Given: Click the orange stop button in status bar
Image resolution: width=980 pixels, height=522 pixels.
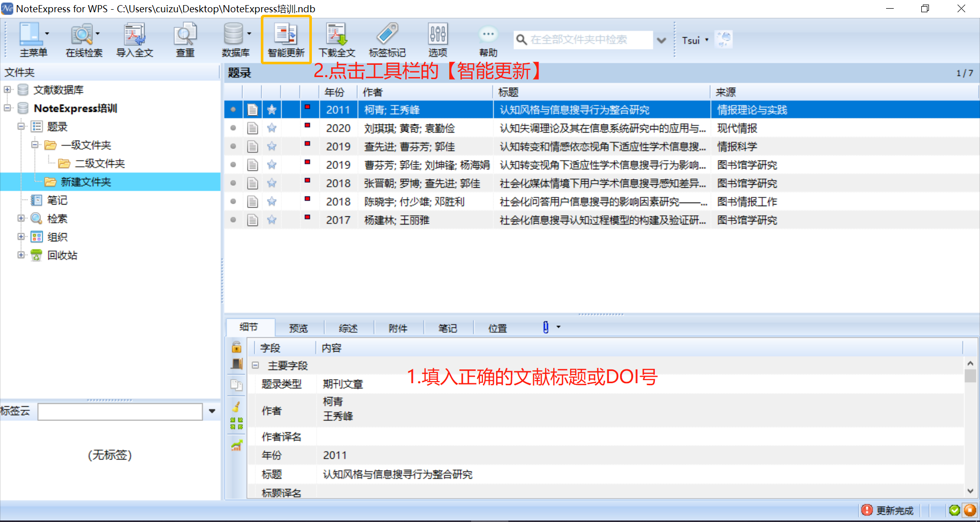Looking at the screenshot, I should coord(969,510).
